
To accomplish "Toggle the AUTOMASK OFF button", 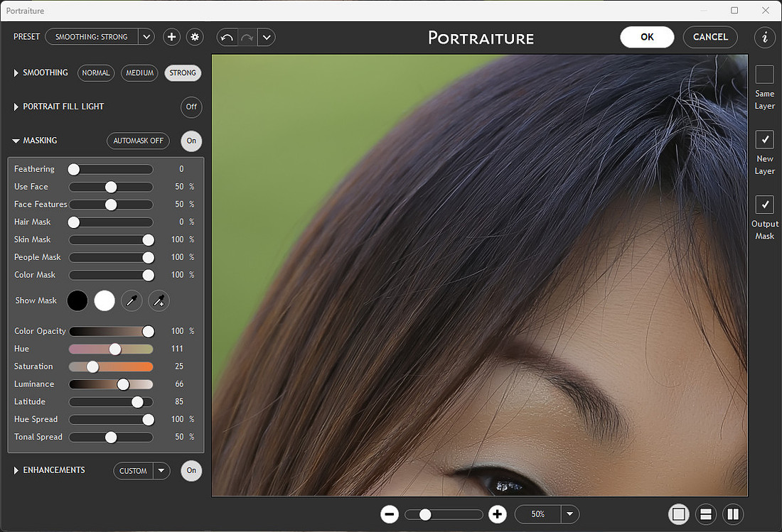I will [138, 141].
